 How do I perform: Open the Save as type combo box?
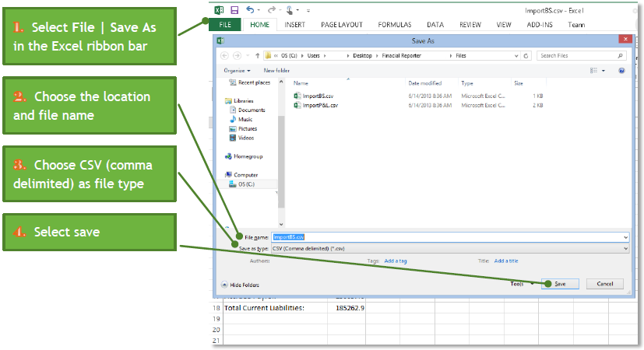coord(450,248)
